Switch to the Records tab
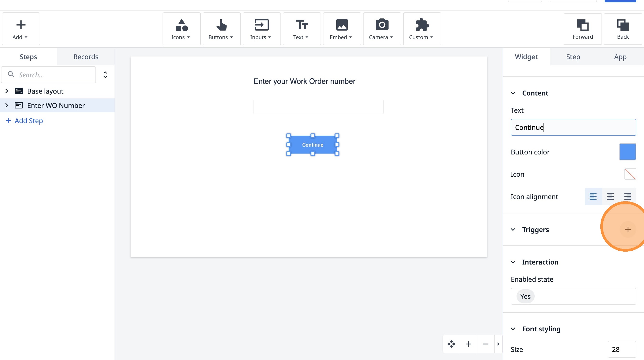Viewport: 644px width, 360px height. pyautogui.click(x=86, y=57)
